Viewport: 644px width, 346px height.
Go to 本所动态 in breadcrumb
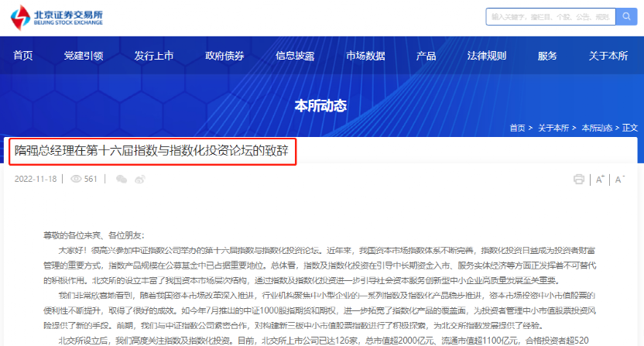pos(597,128)
